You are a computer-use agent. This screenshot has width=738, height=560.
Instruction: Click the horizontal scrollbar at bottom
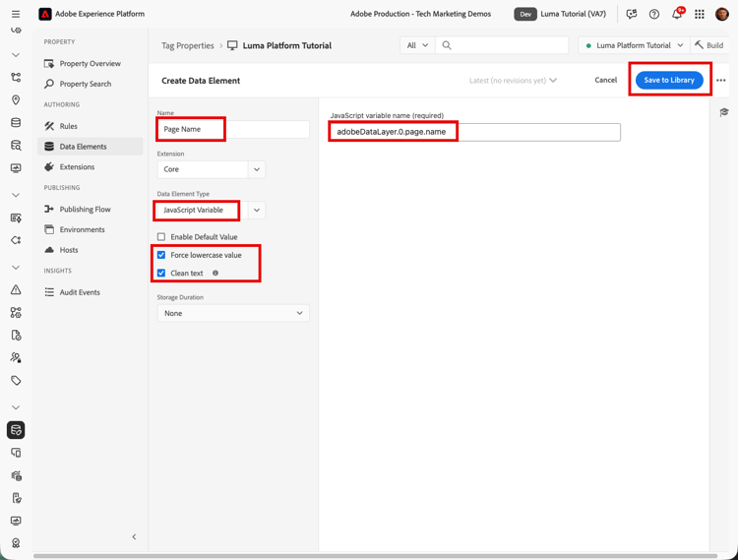375,556
